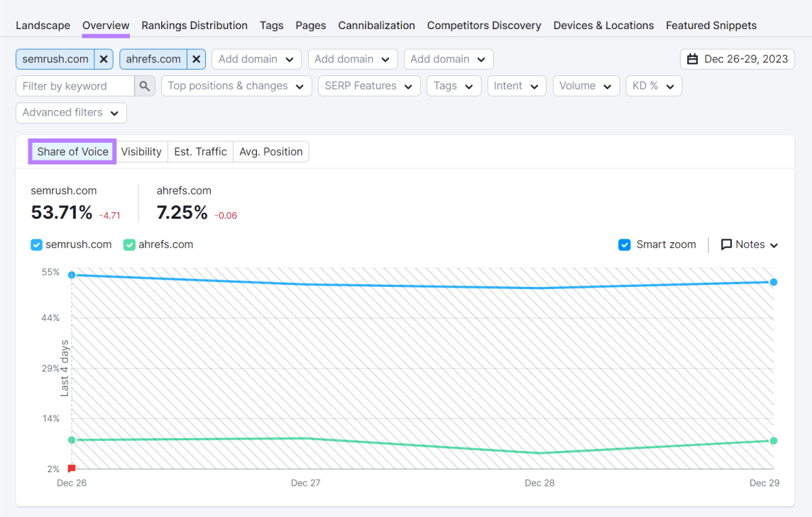Click blue data point at Dec 29
Viewport: 812px width, 517px height.
(773, 283)
